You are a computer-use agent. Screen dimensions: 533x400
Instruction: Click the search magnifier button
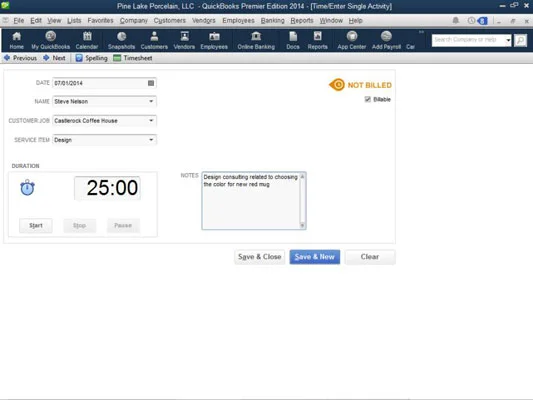[x=520, y=40]
